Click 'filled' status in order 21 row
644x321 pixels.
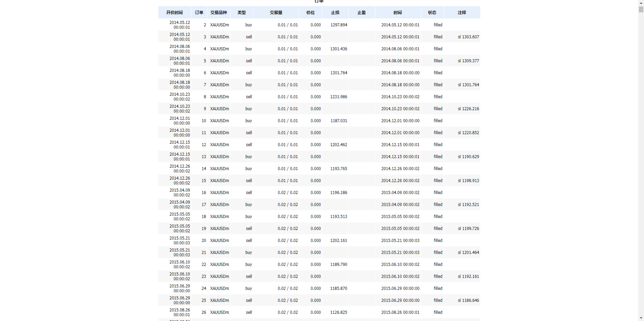(x=438, y=253)
